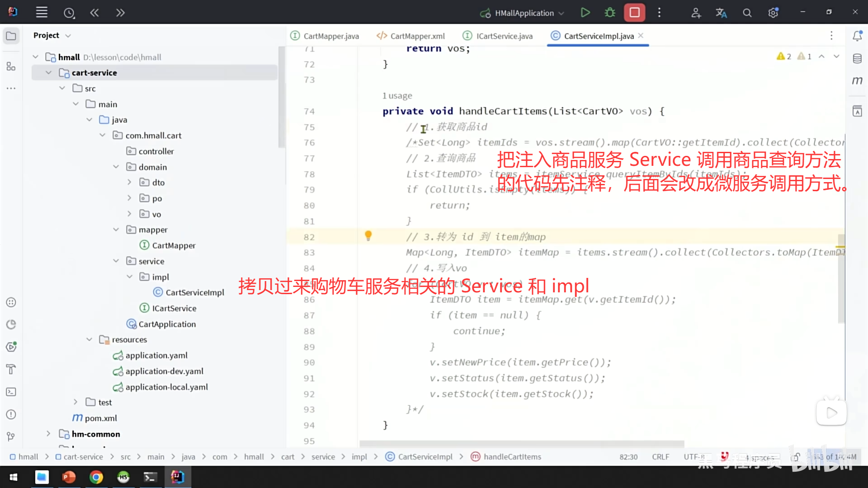Click the yellow intention lightbulb
Screen dimensions: 868x488
coord(368,235)
